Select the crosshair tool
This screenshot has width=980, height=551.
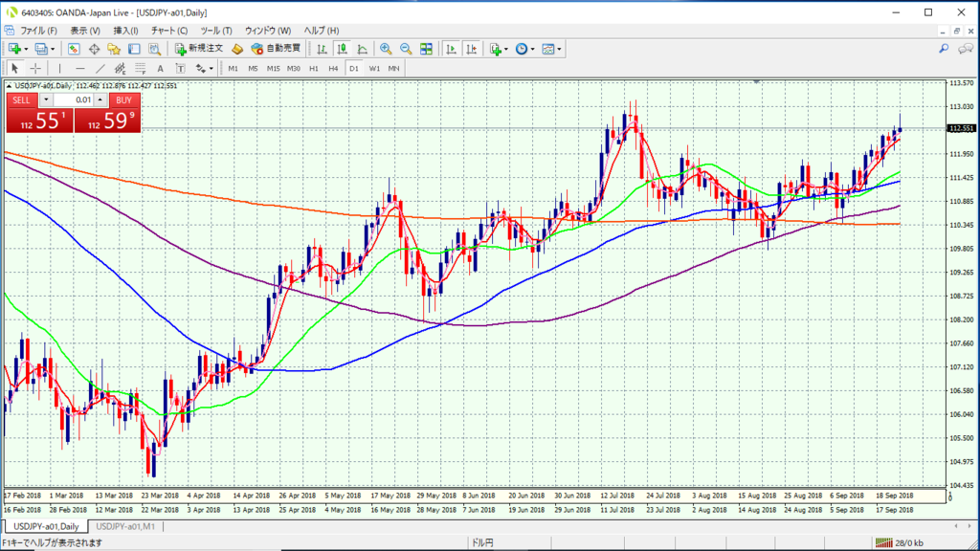pyautogui.click(x=35, y=68)
